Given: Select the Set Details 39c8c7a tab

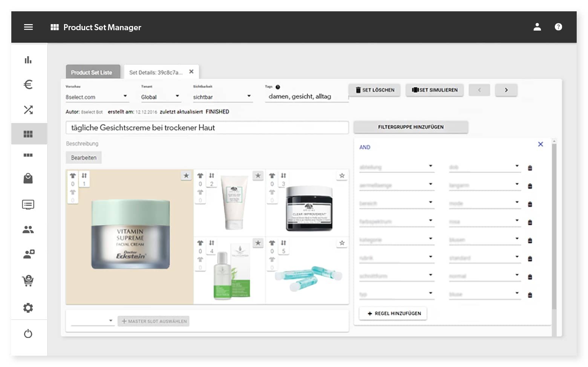Looking at the screenshot, I should click(156, 72).
